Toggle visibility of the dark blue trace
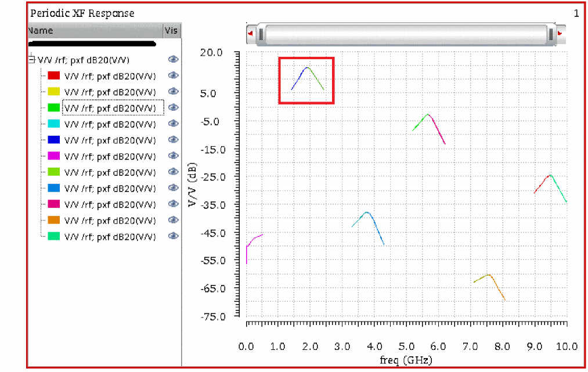Viewport: 588px width, 372px height. point(173,140)
